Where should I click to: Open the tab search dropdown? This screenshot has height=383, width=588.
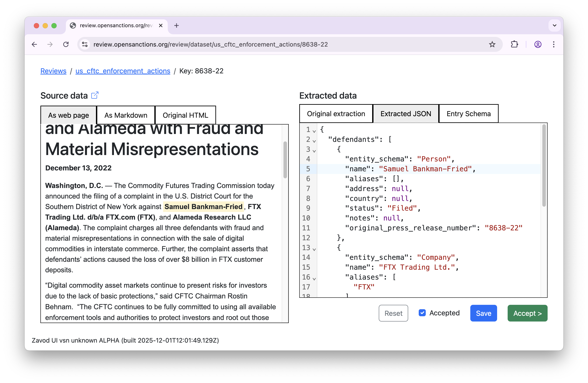point(554,25)
